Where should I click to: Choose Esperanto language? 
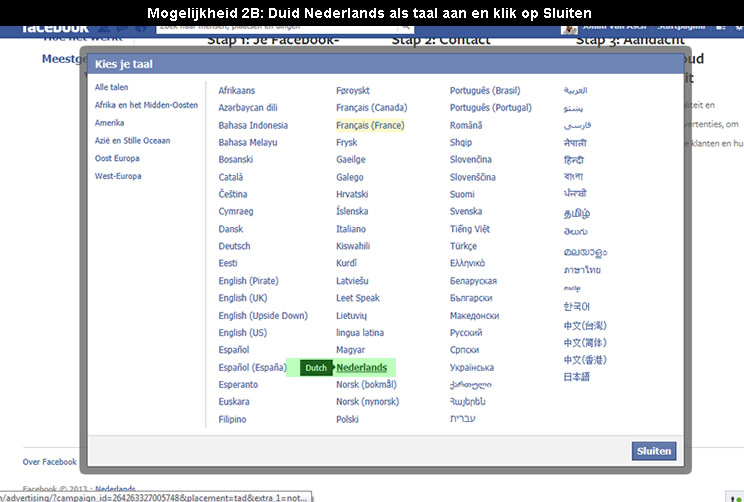[238, 384]
